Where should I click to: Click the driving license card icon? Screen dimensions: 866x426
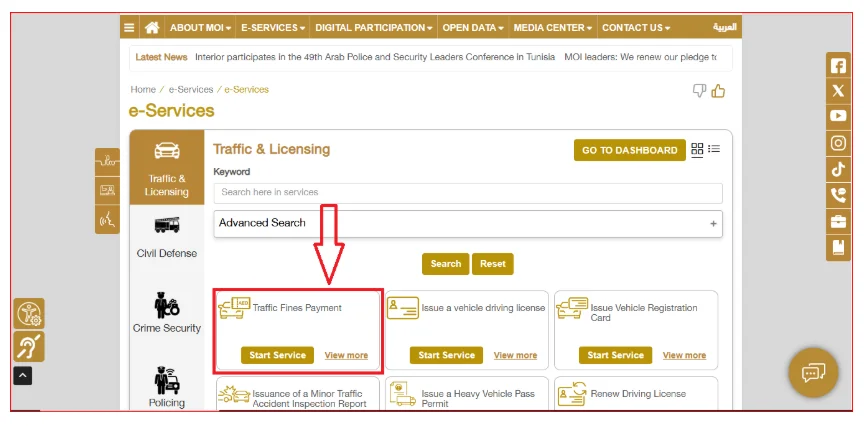[403, 308]
